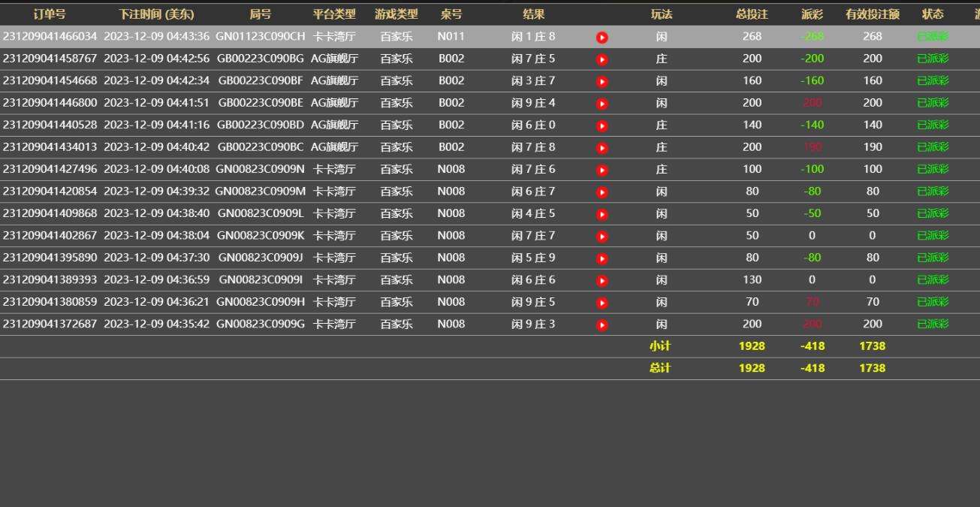The width and height of the screenshot is (980, 507).
Task: Play replay for order 231209041466034
Action: (602, 38)
